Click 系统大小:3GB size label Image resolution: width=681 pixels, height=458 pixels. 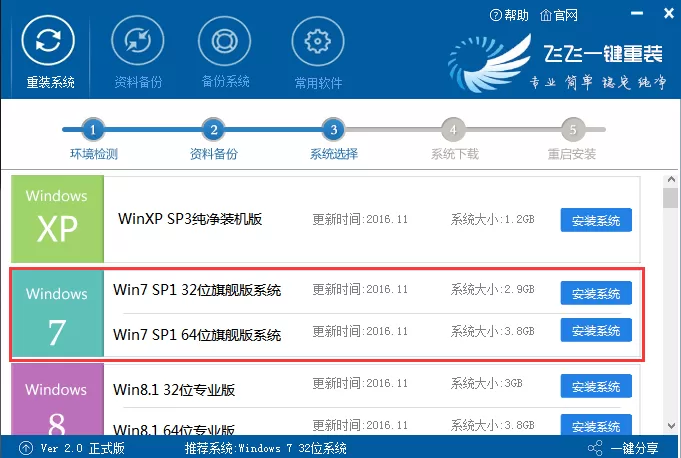[486, 383]
